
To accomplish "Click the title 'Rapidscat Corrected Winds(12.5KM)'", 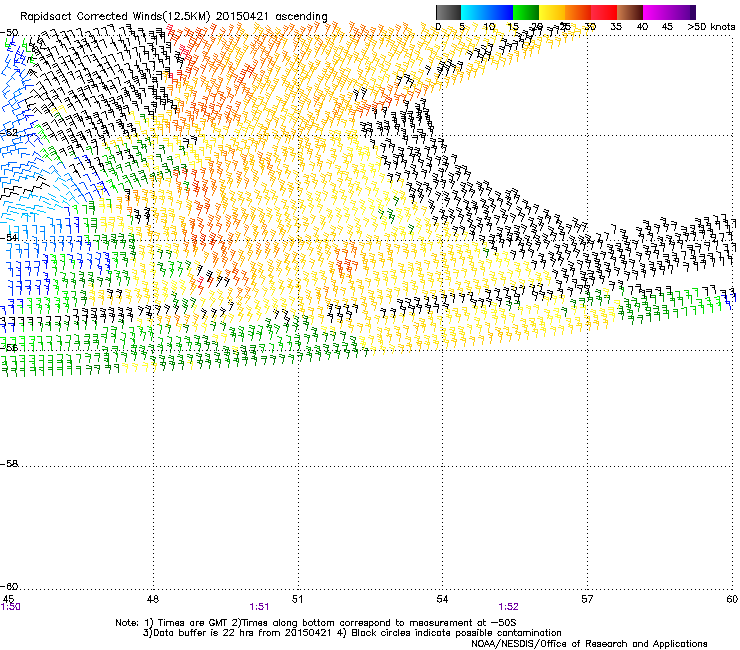I will pos(115,17).
